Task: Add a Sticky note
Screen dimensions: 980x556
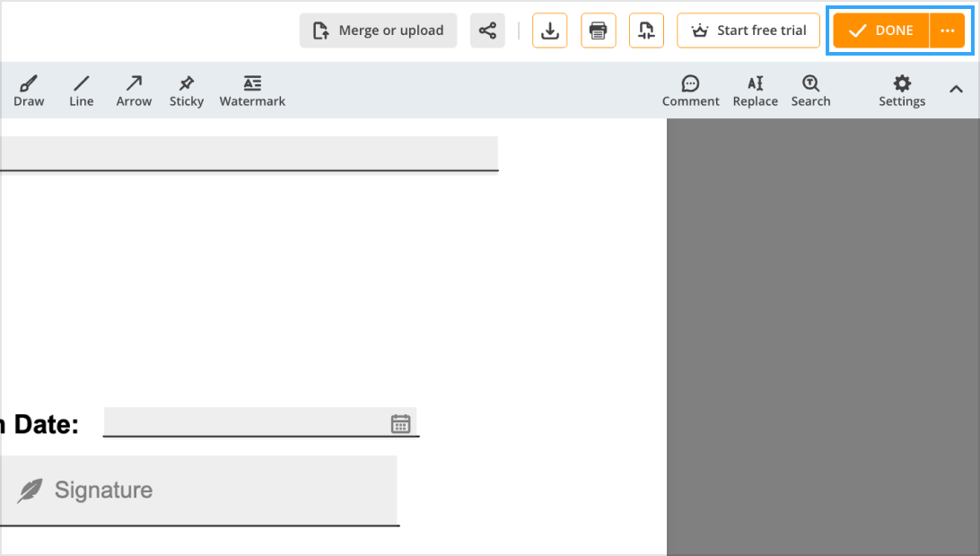Action: [186, 89]
